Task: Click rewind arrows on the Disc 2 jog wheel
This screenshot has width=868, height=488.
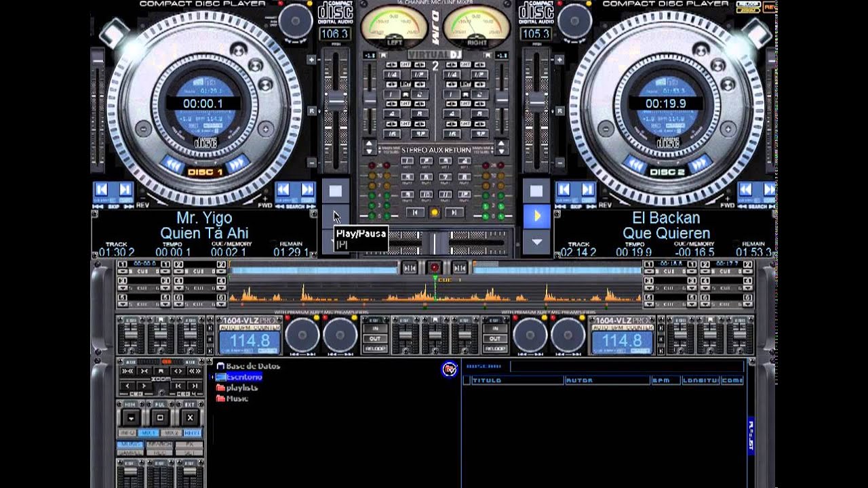Action: tap(636, 165)
